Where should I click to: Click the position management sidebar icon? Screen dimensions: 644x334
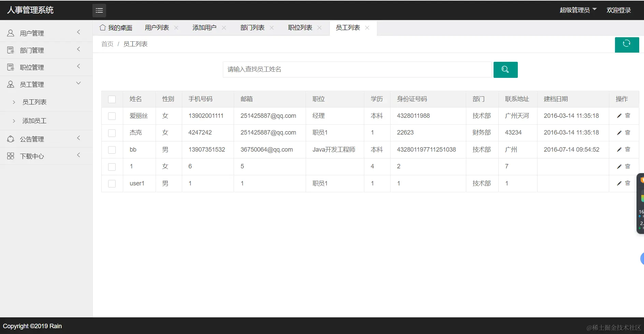[x=11, y=67]
